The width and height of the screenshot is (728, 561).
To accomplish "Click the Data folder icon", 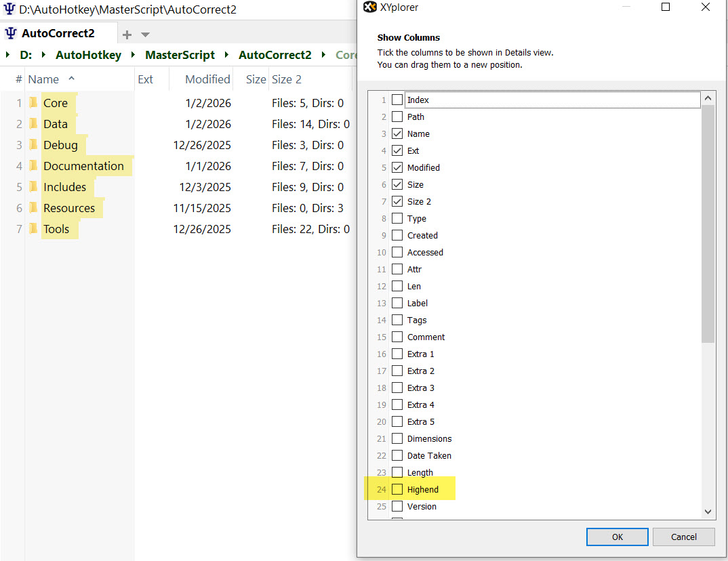I will (33, 124).
